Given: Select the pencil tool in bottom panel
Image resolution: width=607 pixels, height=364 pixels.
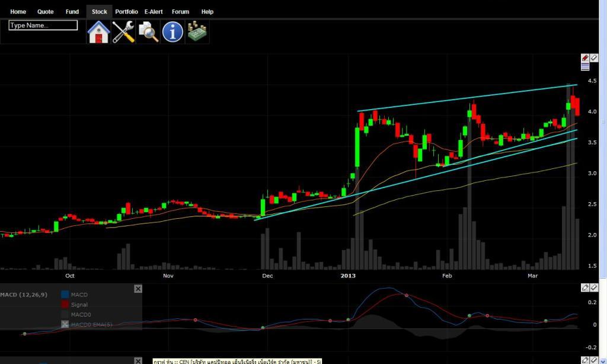Looking at the screenshot, I should click(585, 360).
